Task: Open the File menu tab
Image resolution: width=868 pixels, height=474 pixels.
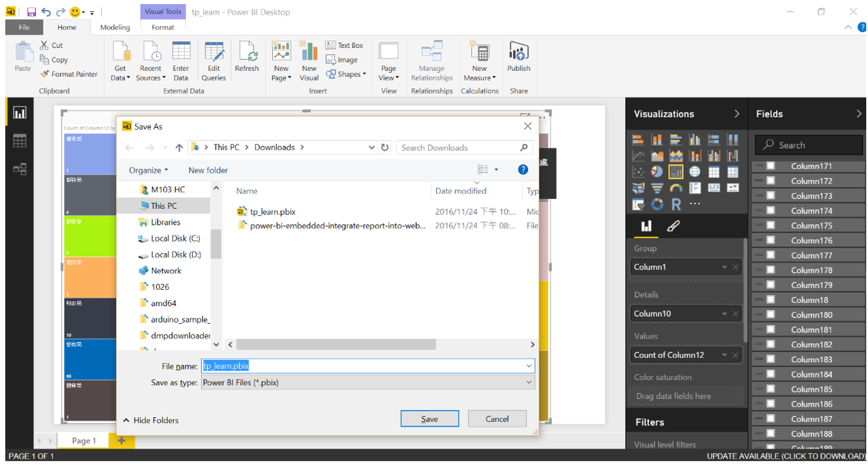Action: click(24, 27)
